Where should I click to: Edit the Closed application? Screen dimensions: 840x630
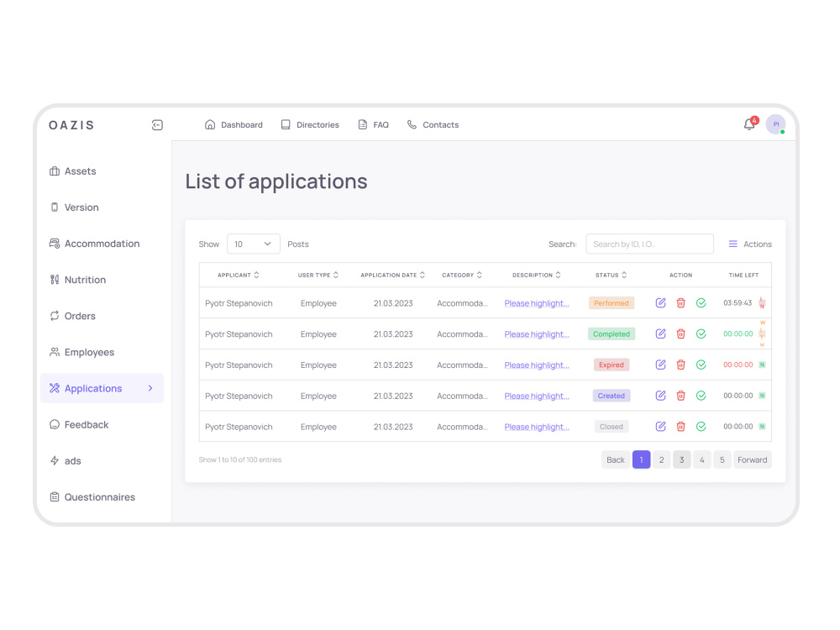660,427
